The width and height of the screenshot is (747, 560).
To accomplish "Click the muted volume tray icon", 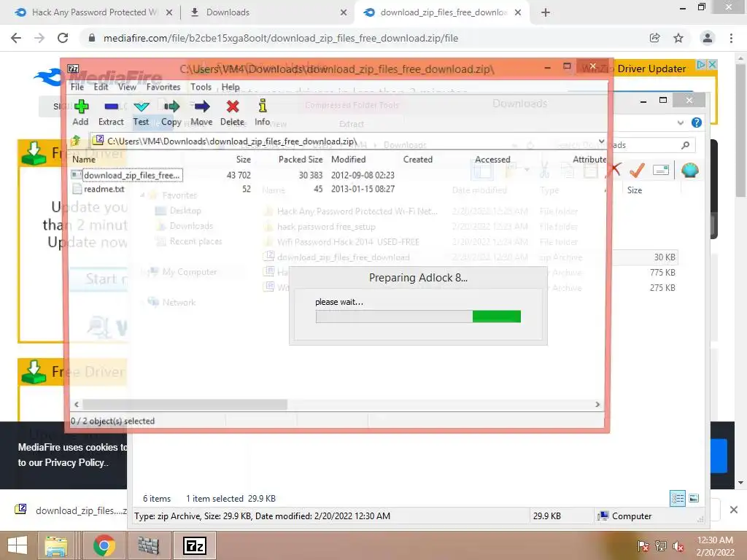I will click(678, 546).
